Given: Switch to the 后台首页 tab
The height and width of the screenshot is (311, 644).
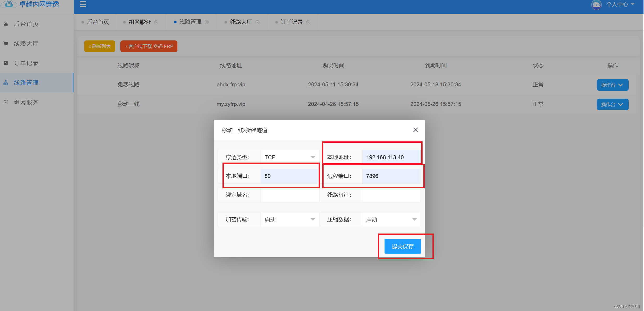Looking at the screenshot, I should (98, 22).
